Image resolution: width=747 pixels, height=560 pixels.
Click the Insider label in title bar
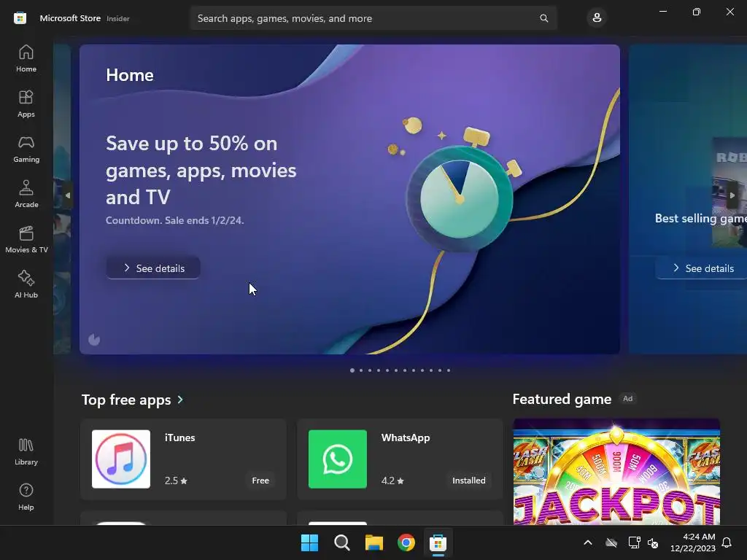(x=117, y=18)
